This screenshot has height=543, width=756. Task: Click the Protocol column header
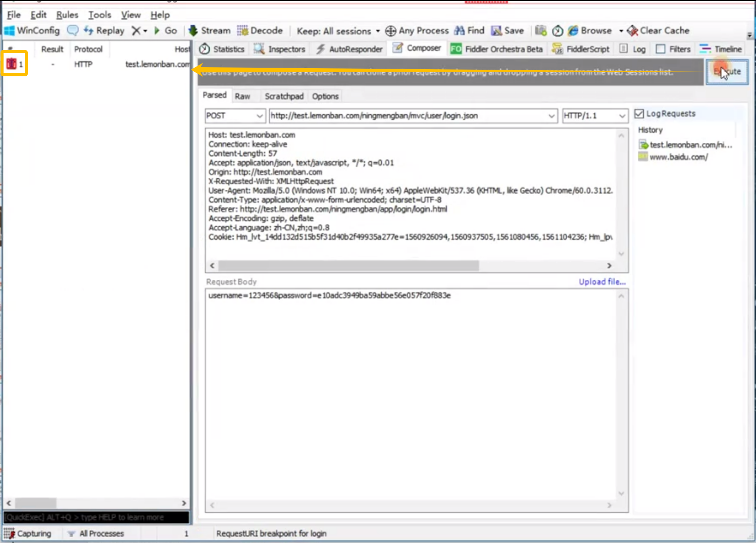click(x=88, y=49)
